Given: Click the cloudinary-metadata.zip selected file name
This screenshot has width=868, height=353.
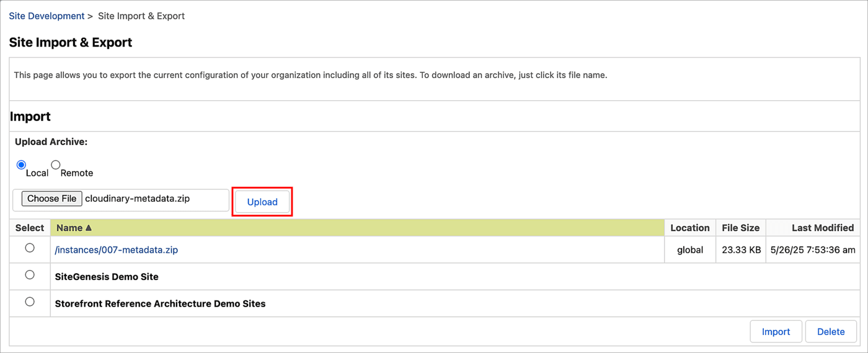Looking at the screenshot, I should point(137,199).
